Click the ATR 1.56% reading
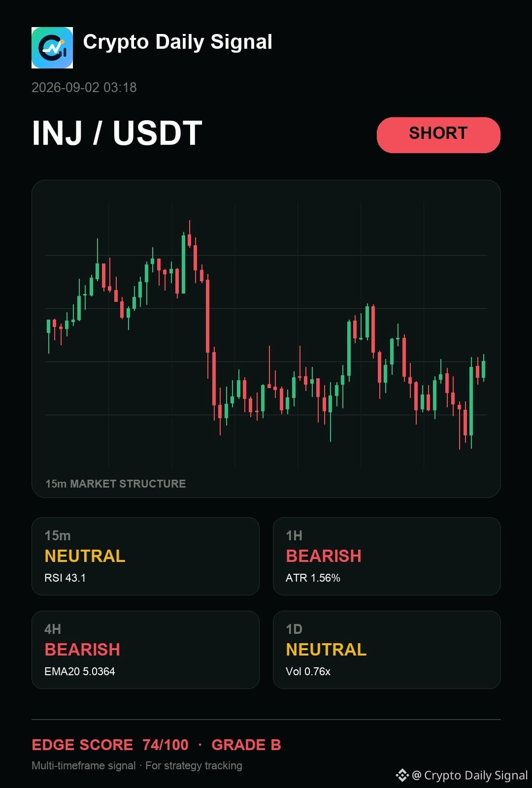The image size is (532, 788). click(313, 578)
